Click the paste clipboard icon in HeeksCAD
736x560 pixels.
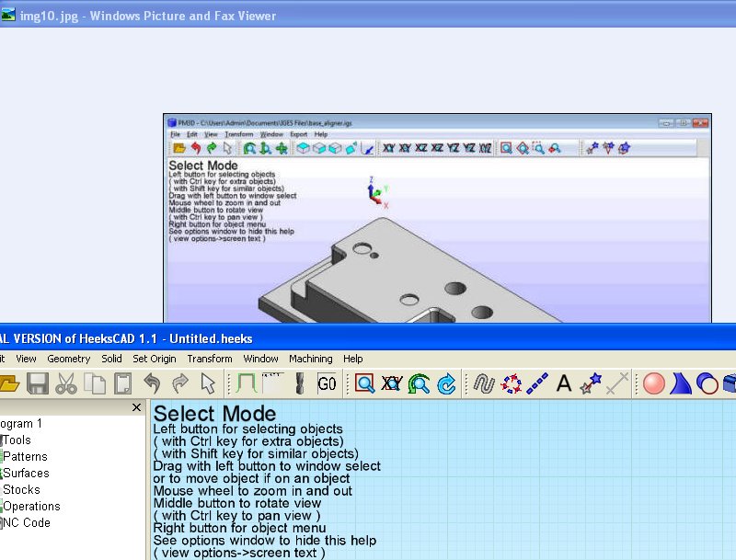123,383
